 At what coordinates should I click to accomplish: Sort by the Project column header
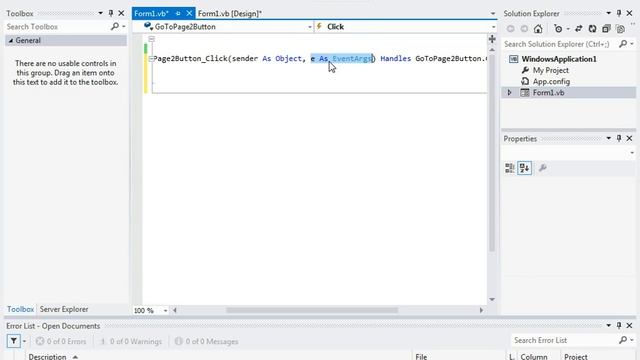tap(576, 356)
